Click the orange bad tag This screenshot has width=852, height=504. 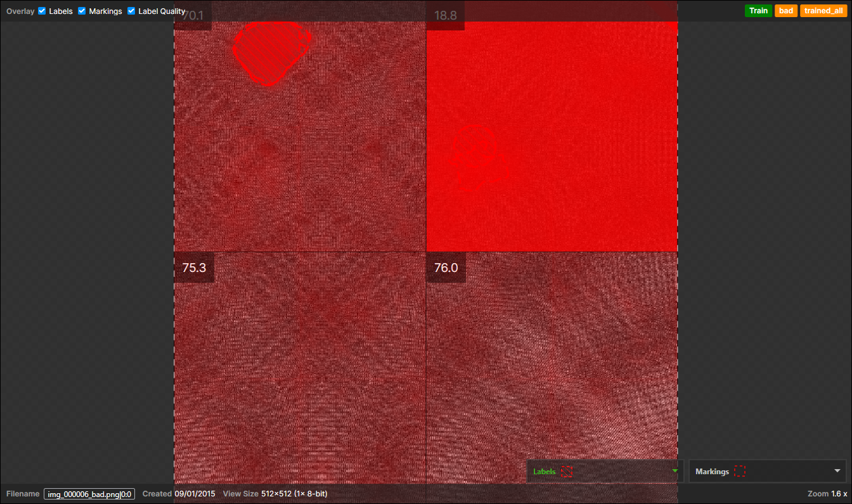pos(786,11)
